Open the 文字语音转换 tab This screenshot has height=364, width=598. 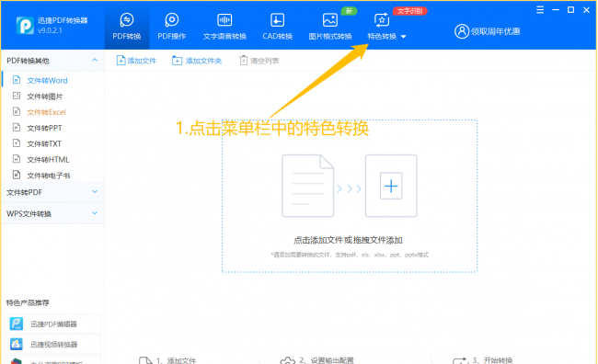(x=224, y=26)
